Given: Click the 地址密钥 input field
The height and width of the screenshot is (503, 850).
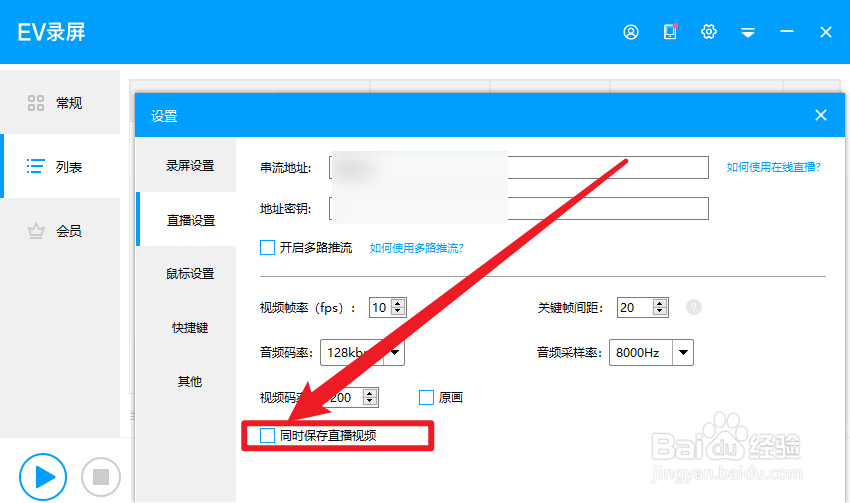Looking at the screenshot, I should tap(519, 208).
